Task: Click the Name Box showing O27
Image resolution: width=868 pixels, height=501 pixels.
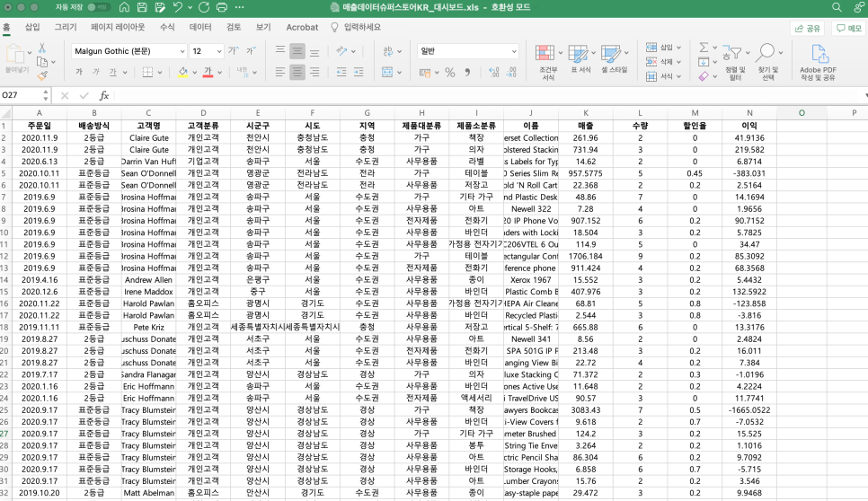Action: point(21,96)
